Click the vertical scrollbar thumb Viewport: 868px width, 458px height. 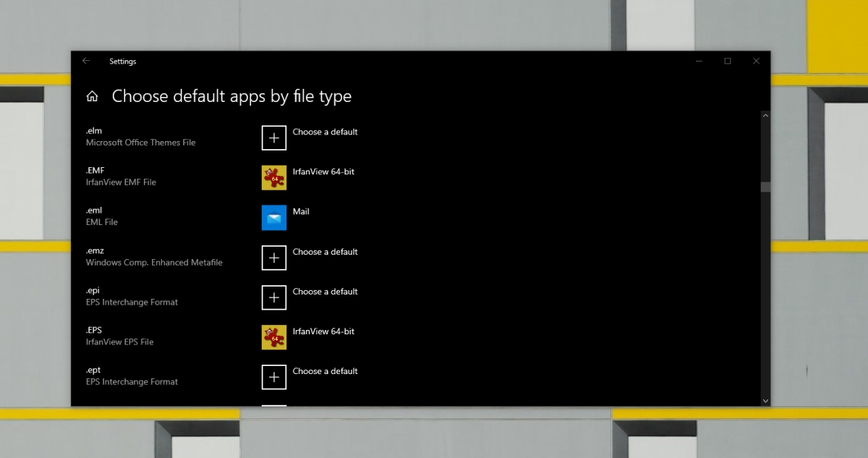pos(765,187)
